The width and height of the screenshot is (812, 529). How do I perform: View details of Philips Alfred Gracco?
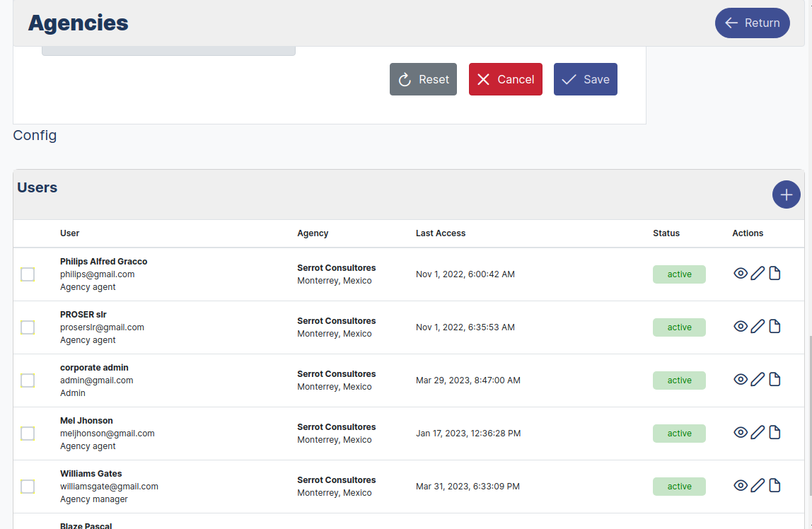coord(741,273)
